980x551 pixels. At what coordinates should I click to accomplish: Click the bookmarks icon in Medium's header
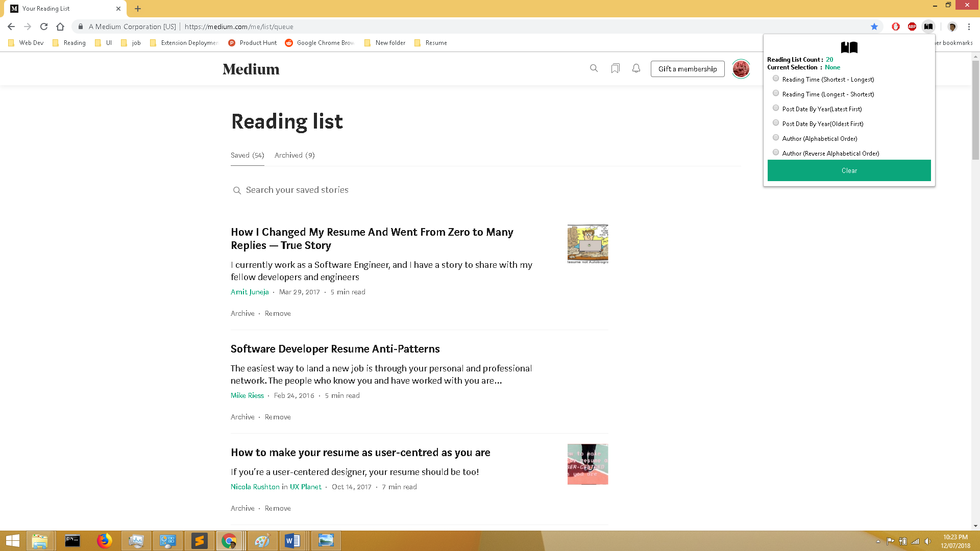[615, 68]
